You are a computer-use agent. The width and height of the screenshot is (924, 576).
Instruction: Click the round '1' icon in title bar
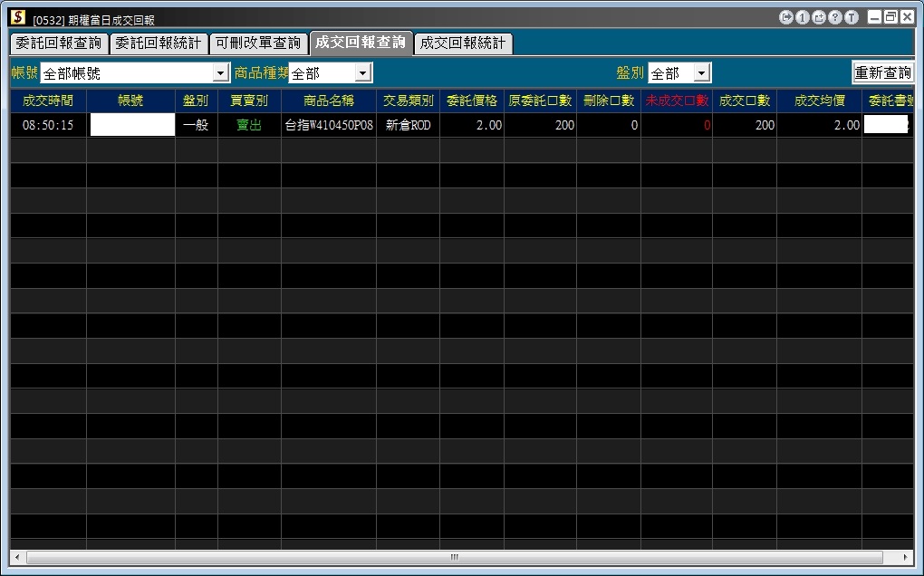802,18
